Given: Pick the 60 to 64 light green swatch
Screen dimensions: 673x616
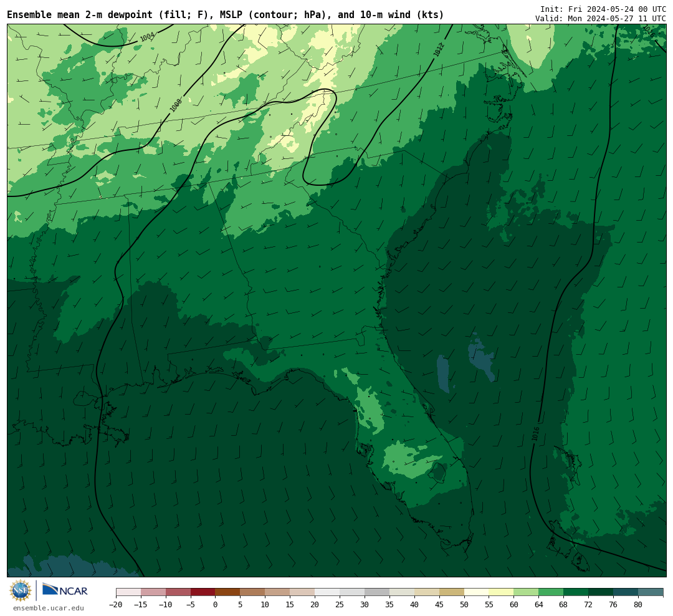Looking at the screenshot, I should (526, 592).
